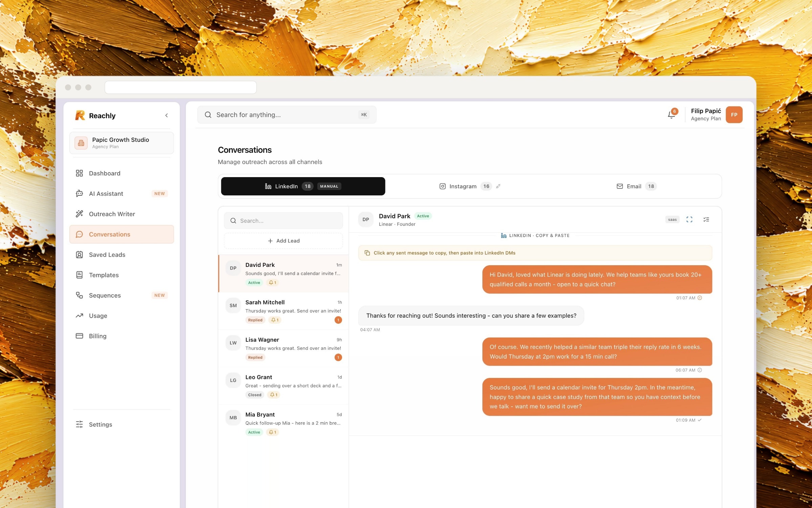This screenshot has height=508, width=812.
Task: Open the Lisa Wagner conversation
Action: point(284,348)
